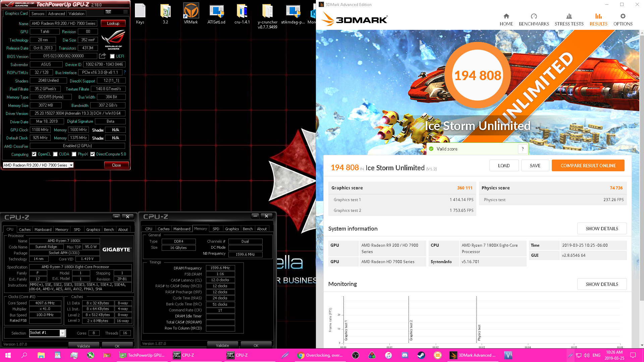Screen dimensions: 644x362
Task: Open File Explorer from the taskbar
Action: tap(41, 355)
